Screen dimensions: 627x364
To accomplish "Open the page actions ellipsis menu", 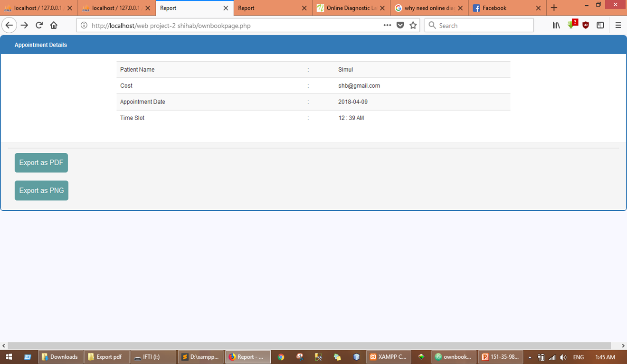I will [387, 25].
